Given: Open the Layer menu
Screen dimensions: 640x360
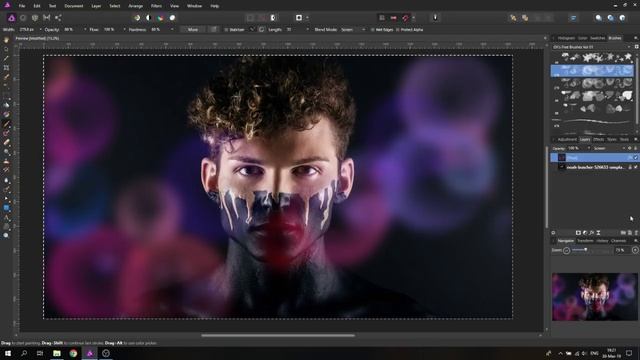Looking at the screenshot, I should pos(96,6).
